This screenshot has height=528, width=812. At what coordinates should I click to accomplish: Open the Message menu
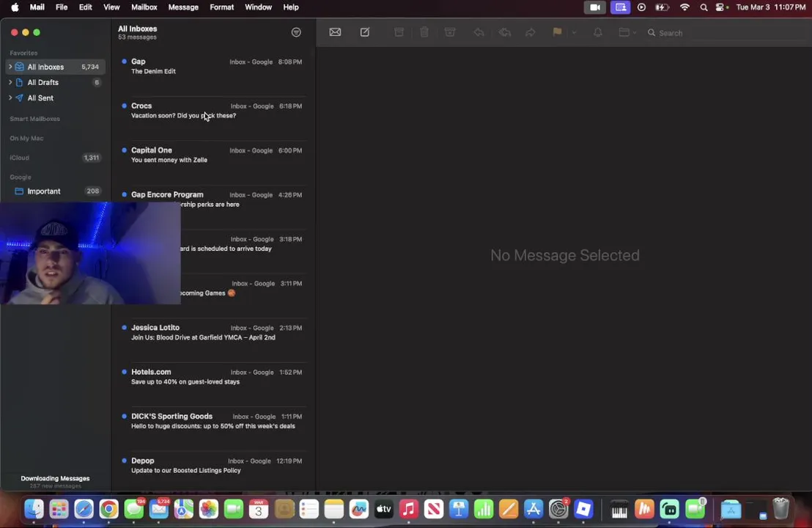183,7
